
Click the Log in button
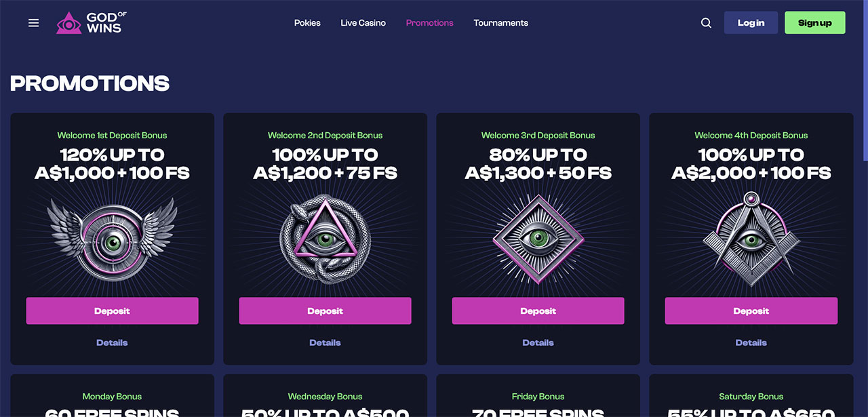coord(751,22)
